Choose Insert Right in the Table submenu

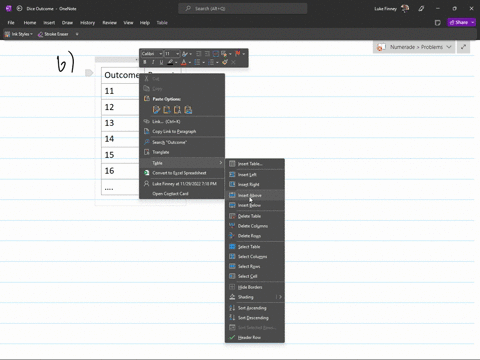tap(255, 184)
